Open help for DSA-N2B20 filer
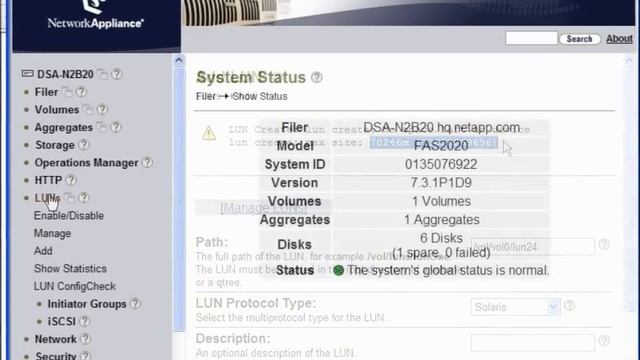 117,74
